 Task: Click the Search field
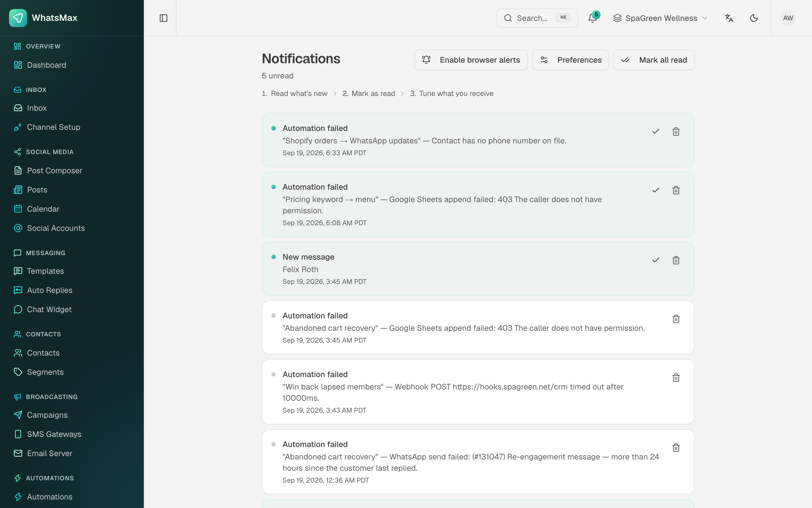(x=537, y=18)
